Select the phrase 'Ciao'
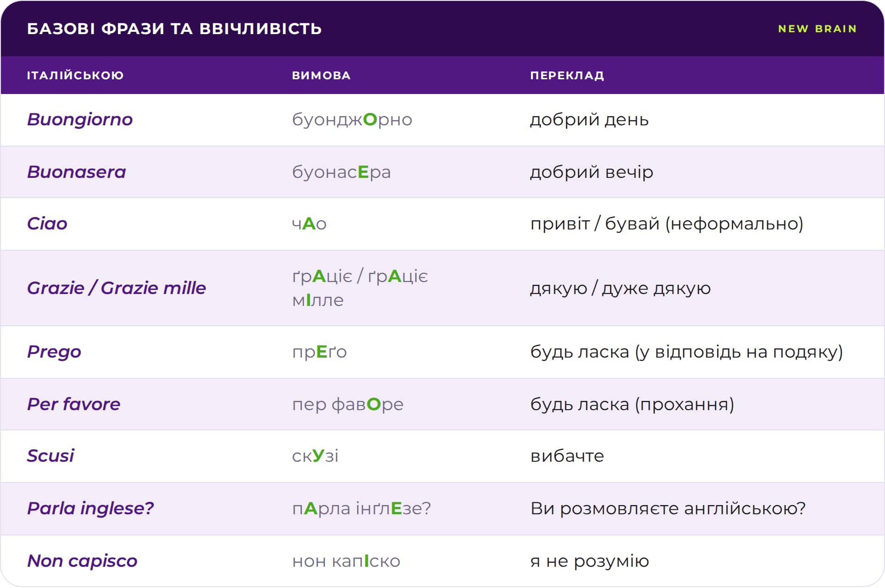The height and width of the screenshot is (588, 885). click(47, 223)
